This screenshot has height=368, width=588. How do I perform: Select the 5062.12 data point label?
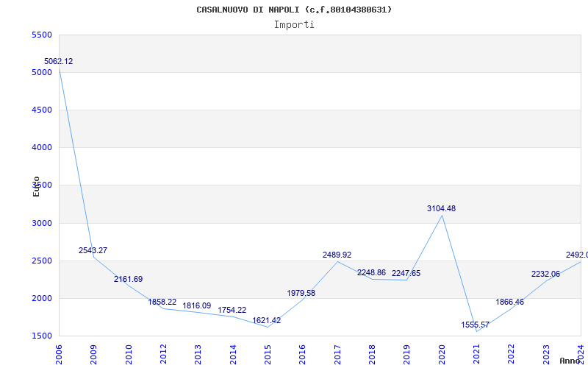[x=59, y=62]
